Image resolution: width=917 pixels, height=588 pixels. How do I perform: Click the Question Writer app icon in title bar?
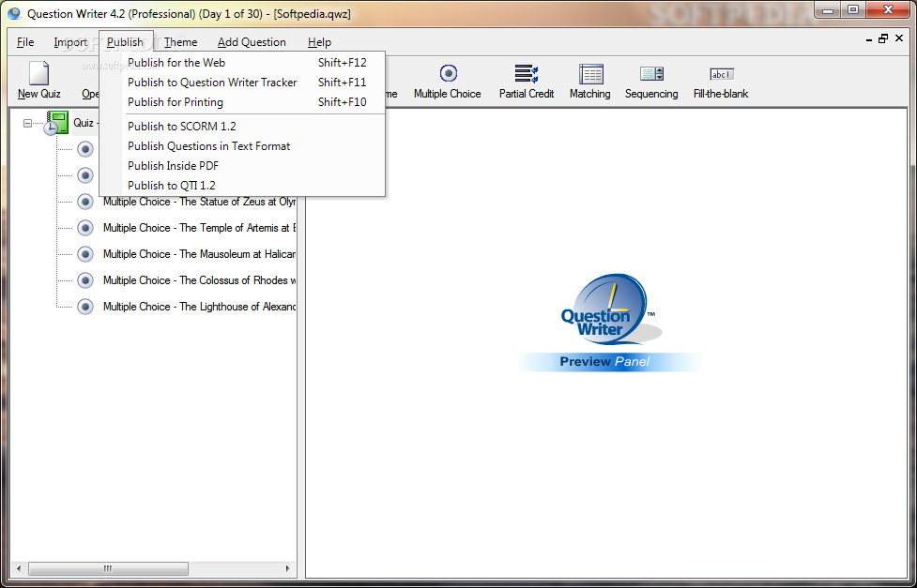[14, 13]
